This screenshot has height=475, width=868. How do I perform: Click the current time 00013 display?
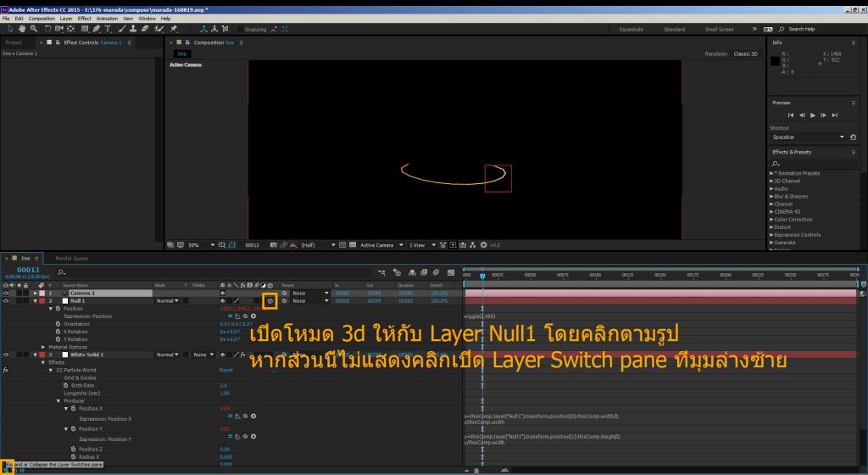click(x=28, y=270)
